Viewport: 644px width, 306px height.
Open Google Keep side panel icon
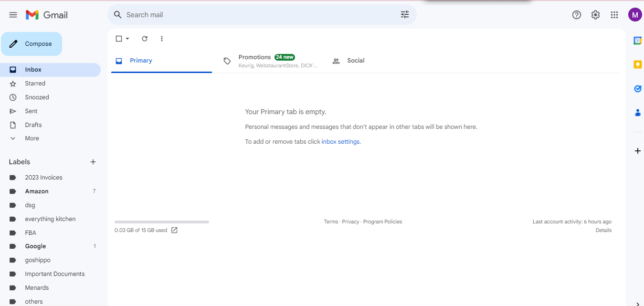(x=637, y=64)
